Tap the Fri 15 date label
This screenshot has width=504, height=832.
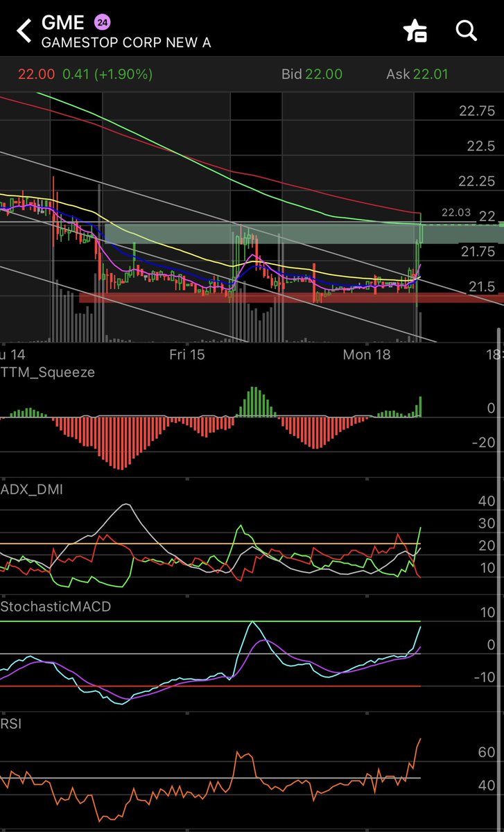pyautogui.click(x=187, y=354)
